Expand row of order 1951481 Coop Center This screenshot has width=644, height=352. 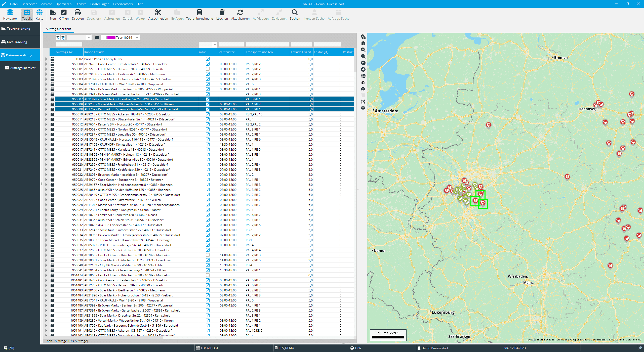pyautogui.click(x=46, y=280)
